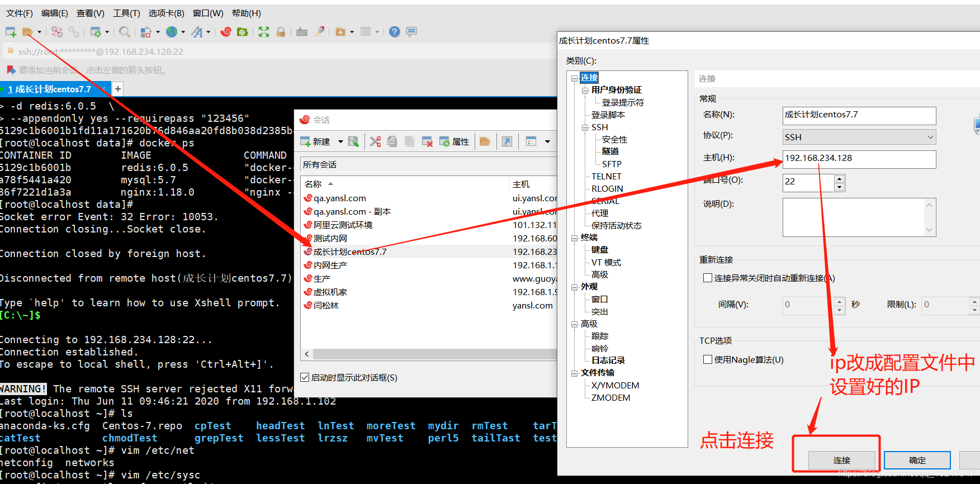The image size is (980, 484).
Task: Click the folder-plus icon in main toolbar
Action: 340,32
